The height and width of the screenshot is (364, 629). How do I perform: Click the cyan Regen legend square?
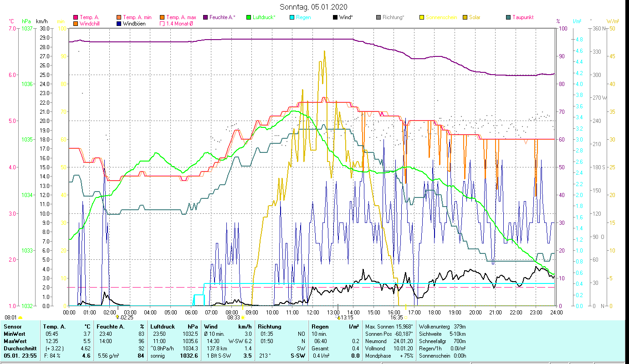(x=292, y=18)
